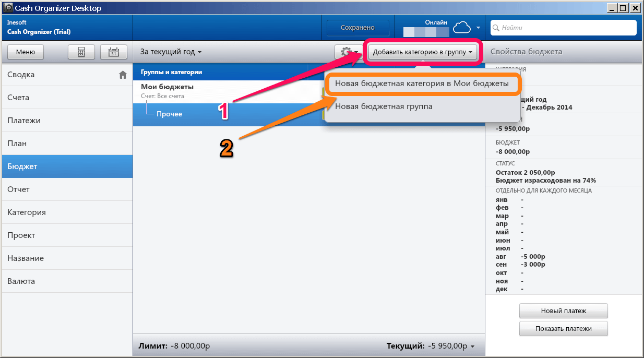Click the Меню button
This screenshot has width=644, height=358.
coord(25,52)
